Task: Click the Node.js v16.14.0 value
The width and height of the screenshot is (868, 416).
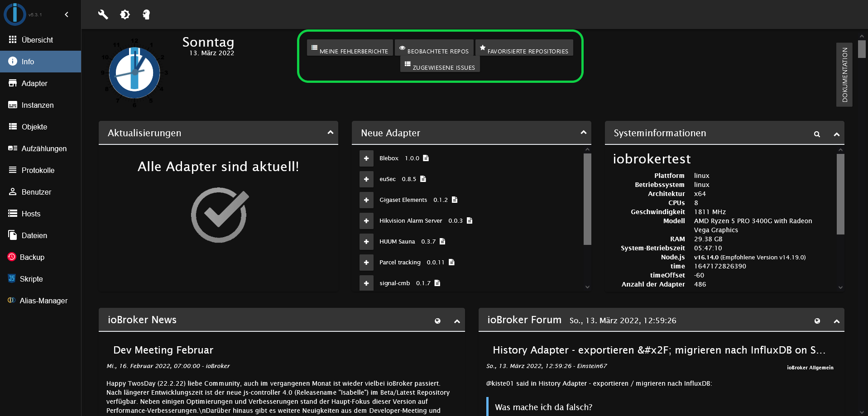Action: [x=706, y=257]
